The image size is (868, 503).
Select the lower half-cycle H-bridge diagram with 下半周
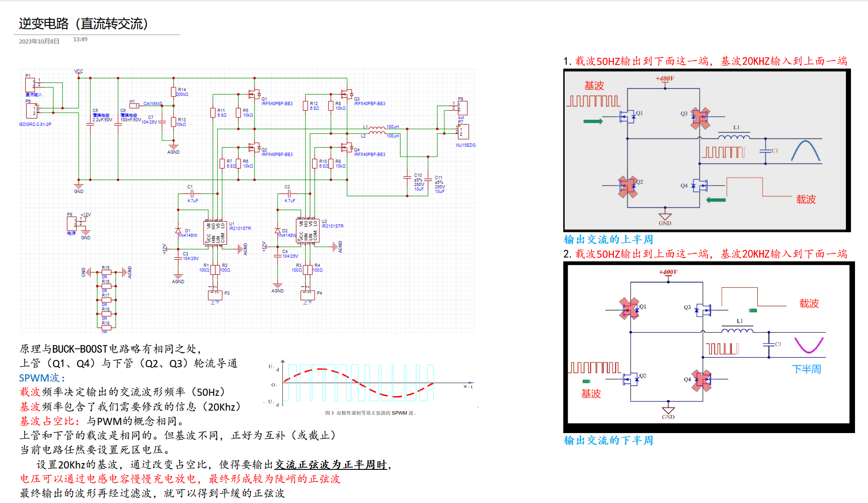(x=709, y=347)
